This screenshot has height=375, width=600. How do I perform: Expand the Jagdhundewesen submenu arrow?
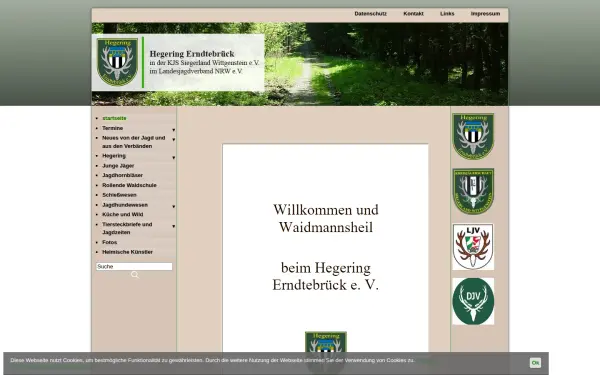point(173,207)
